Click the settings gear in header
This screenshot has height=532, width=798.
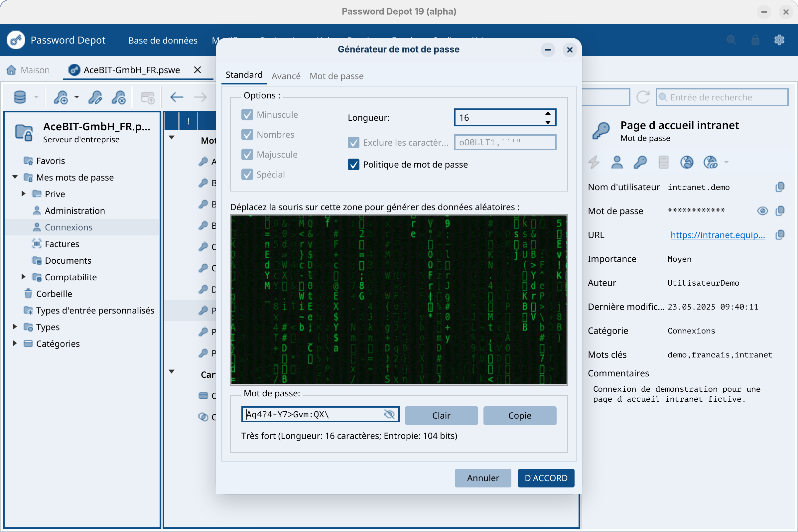tap(779, 40)
